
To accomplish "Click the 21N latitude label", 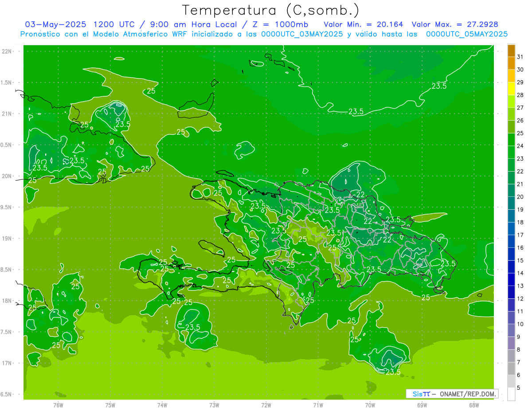I will click(7, 114).
